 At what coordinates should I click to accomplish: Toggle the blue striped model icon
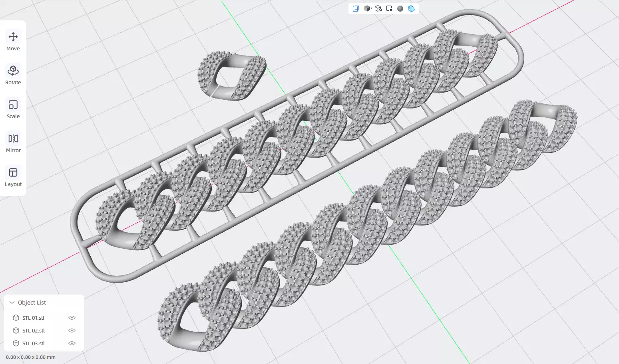click(411, 8)
